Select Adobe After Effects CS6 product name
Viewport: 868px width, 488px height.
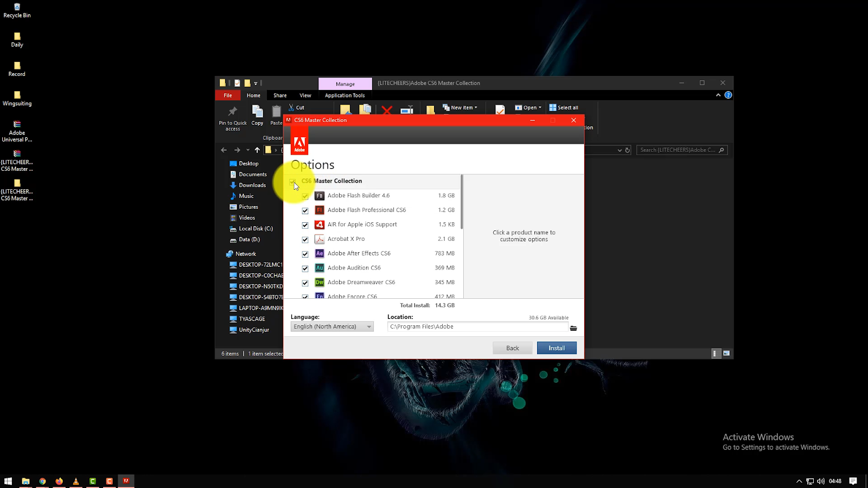[359, 253]
